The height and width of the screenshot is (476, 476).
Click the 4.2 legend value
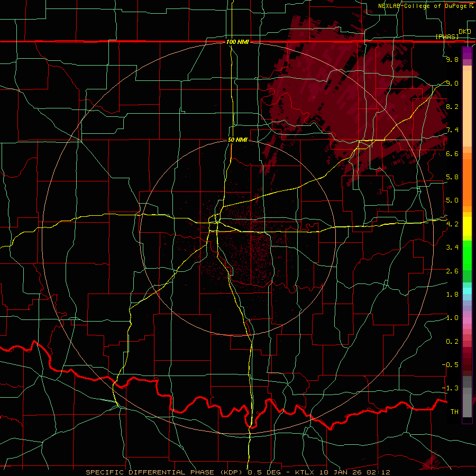click(452, 224)
